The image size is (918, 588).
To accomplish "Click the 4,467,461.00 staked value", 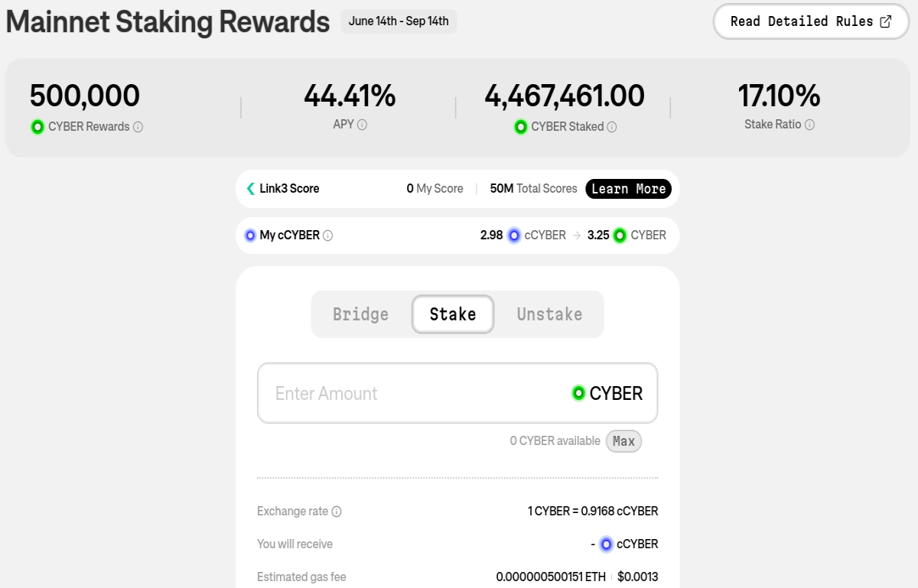I will tap(565, 96).
